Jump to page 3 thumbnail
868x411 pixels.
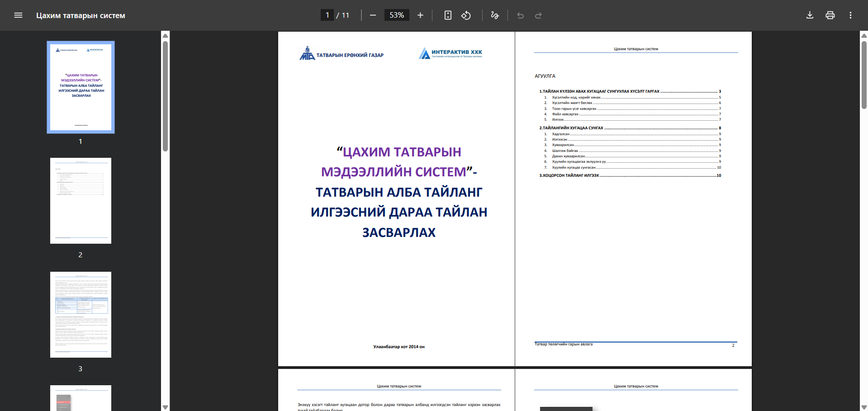point(81,315)
